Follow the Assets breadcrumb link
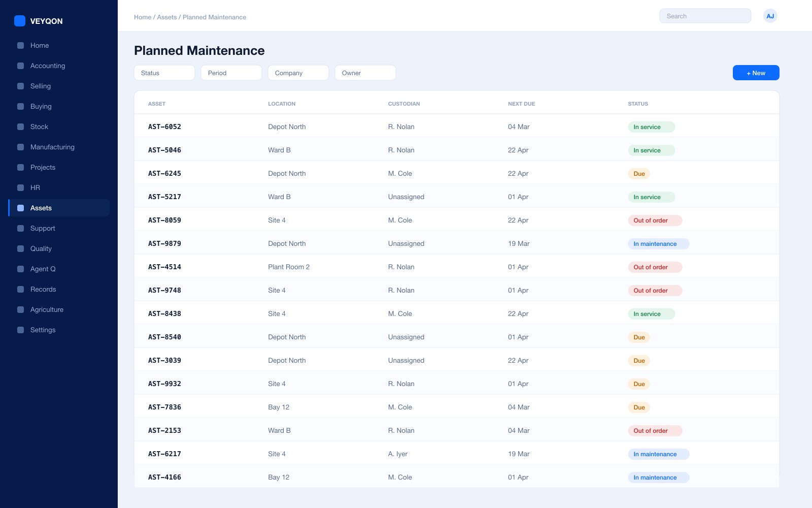This screenshot has height=508, width=812. (167, 17)
